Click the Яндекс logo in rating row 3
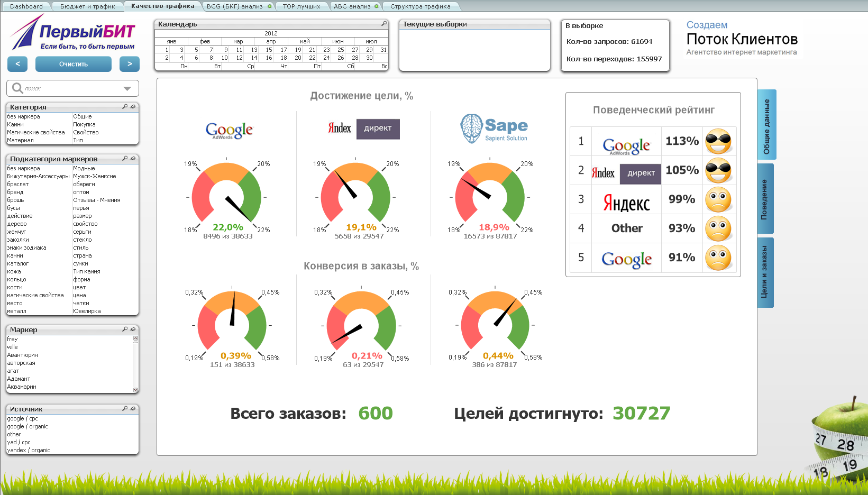 click(626, 203)
